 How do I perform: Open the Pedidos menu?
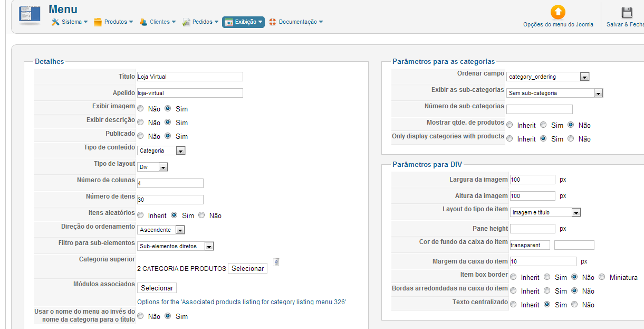tap(200, 22)
